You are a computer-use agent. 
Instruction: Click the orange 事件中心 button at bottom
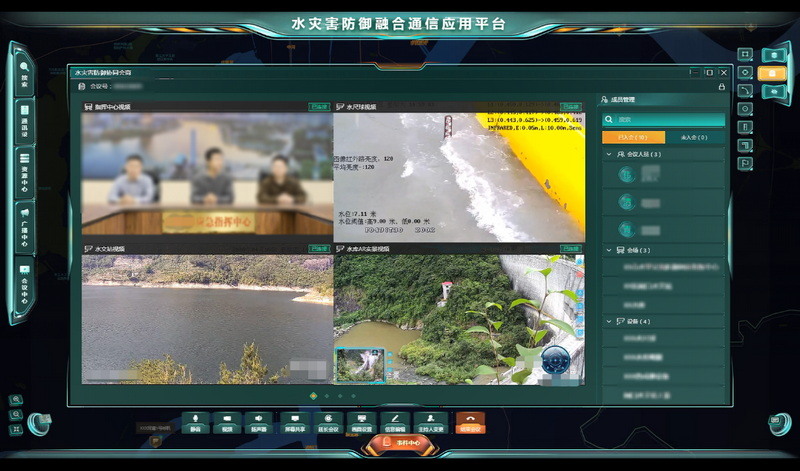[x=400, y=442]
